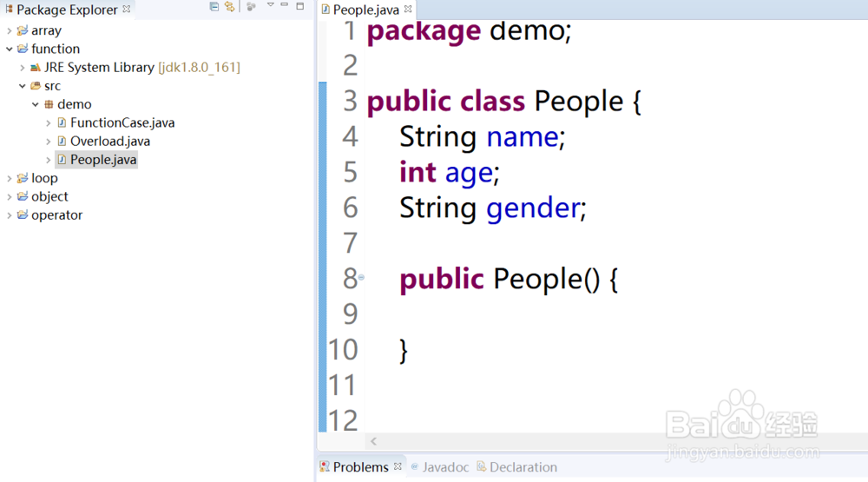Screen dimensions: 868x482
Task: Select the object project label
Action: [49, 196]
